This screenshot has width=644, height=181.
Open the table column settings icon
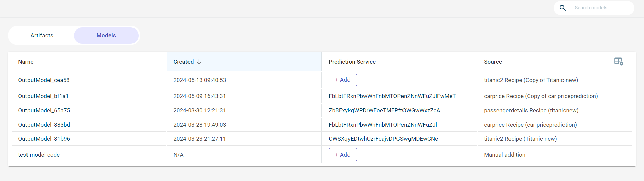(x=619, y=61)
